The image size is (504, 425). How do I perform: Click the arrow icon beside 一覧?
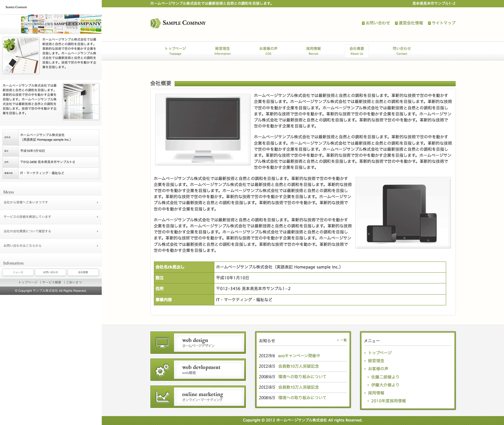click(x=338, y=340)
